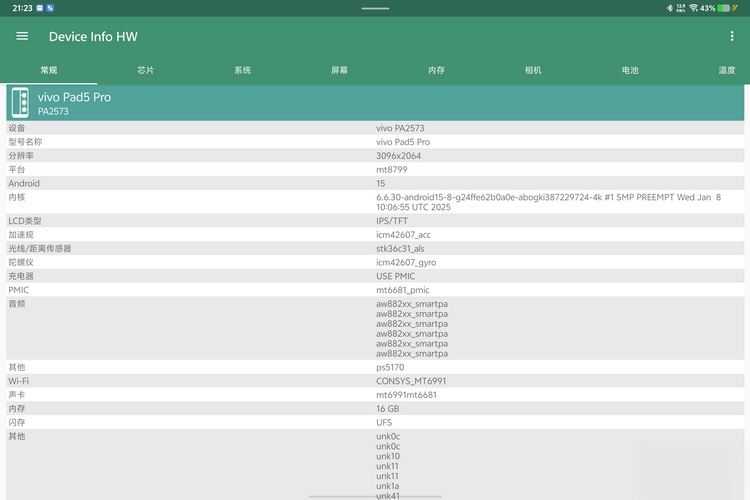Select the resolution value 3096x2064
The height and width of the screenshot is (500, 750).
(x=398, y=156)
